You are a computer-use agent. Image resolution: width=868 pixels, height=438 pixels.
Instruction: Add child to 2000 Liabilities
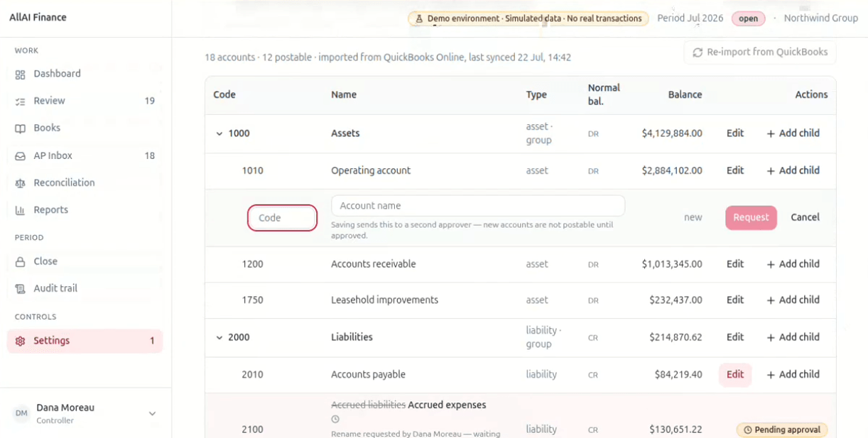pyautogui.click(x=793, y=337)
